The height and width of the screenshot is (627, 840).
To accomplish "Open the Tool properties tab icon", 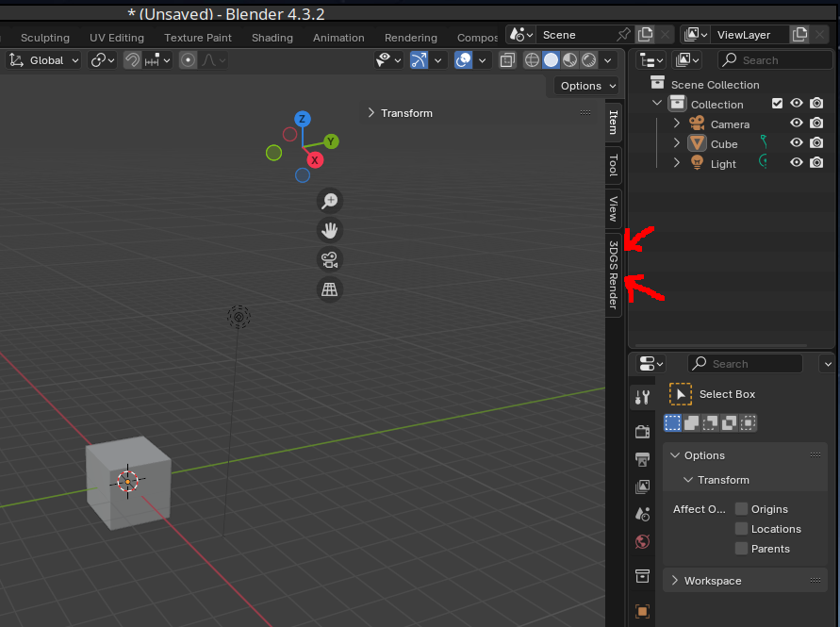I will (x=642, y=397).
